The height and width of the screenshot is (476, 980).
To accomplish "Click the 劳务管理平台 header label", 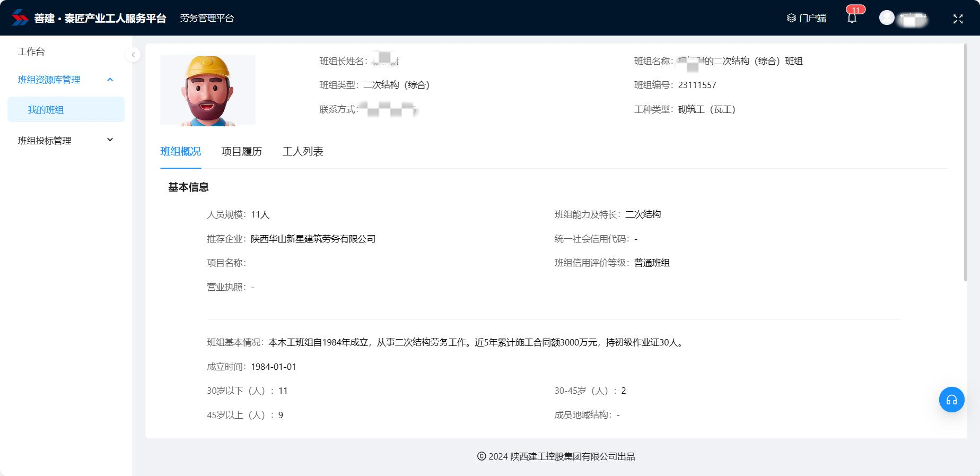I will [x=207, y=18].
